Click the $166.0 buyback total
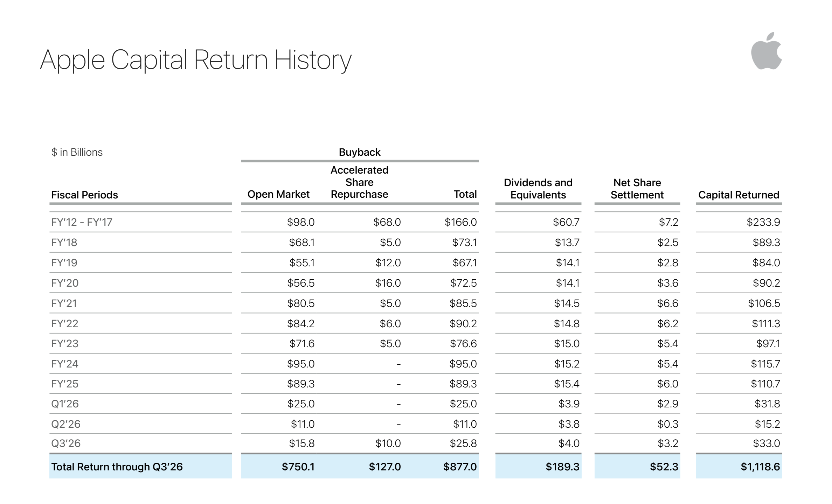Screen dimensions: 832x504 pos(461,222)
